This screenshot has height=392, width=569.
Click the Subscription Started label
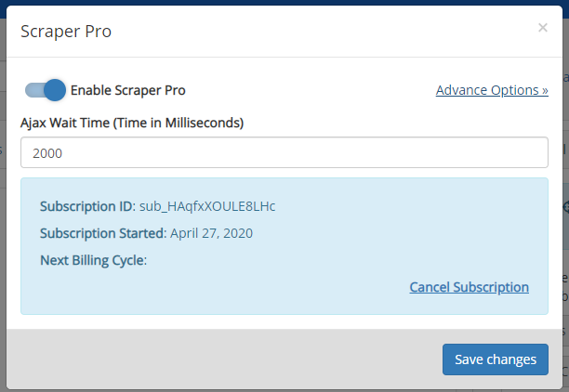[103, 233]
